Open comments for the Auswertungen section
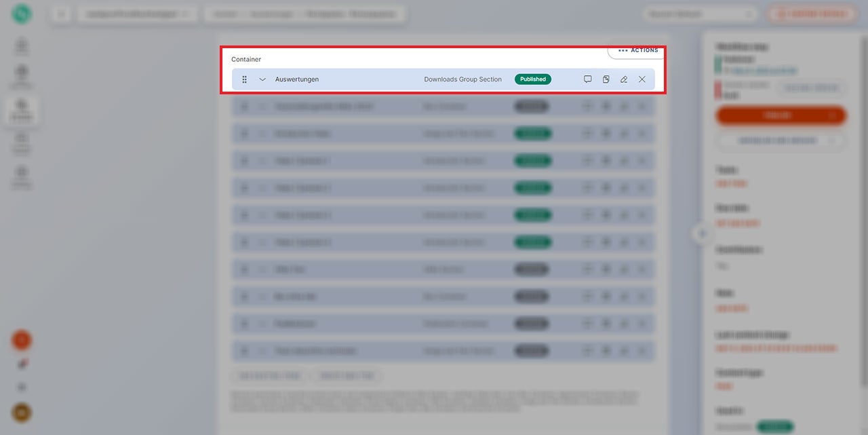The width and height of the screenshot is (868, 435). [x=588, y=79]
